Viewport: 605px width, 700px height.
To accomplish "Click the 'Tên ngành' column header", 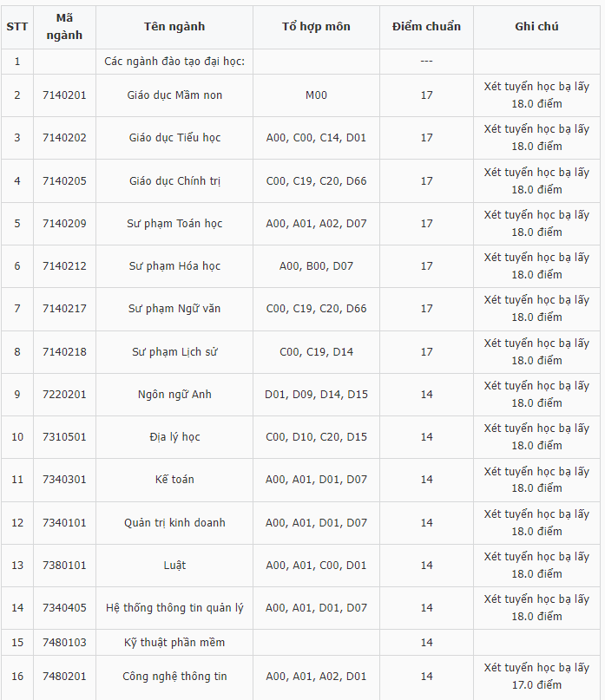I will tap(174, 26).
